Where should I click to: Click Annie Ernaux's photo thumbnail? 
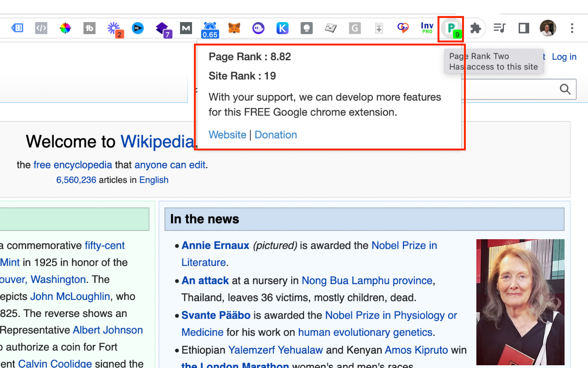coord(520,302)
